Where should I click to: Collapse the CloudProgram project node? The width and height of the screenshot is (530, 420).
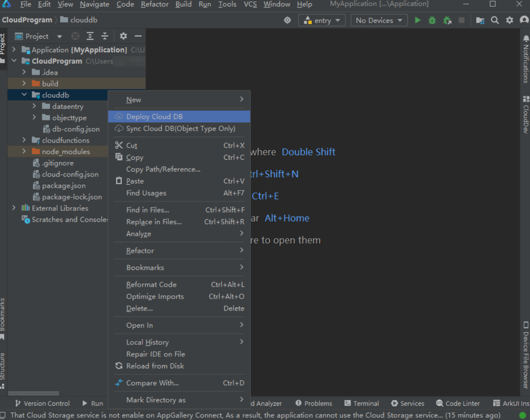pyautogui.click(x=14, y=61)
